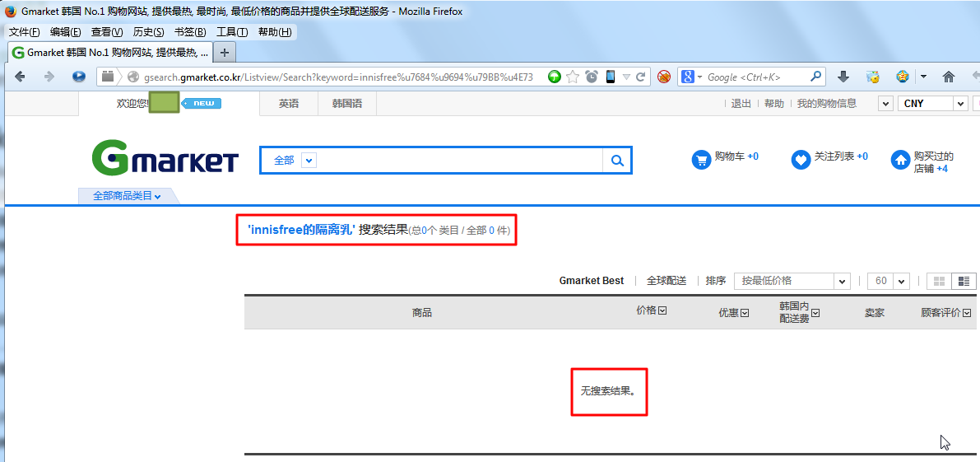Select the Gmarket browser tab
This screenshot has height=462, width=980.
click(x=110, y=53)
